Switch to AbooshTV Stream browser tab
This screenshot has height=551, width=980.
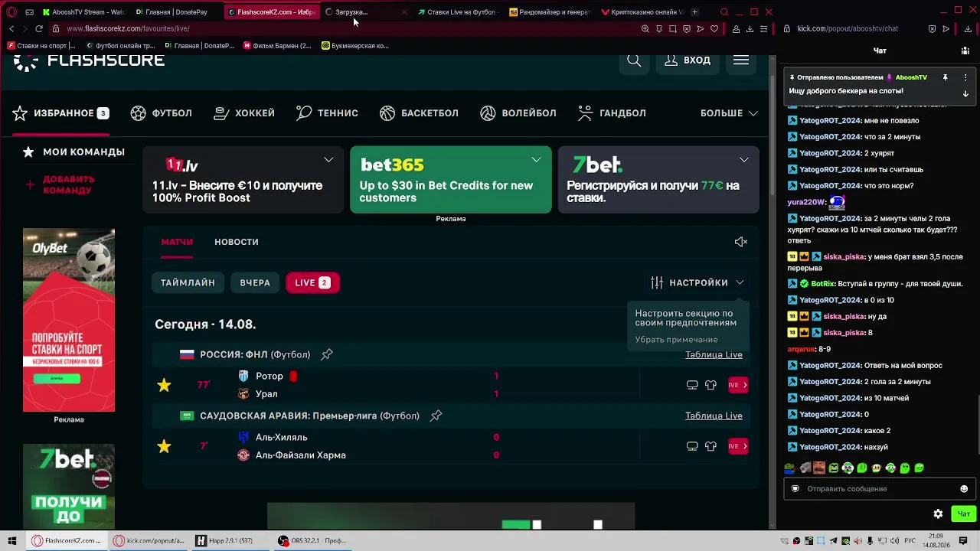click(83, 12)
